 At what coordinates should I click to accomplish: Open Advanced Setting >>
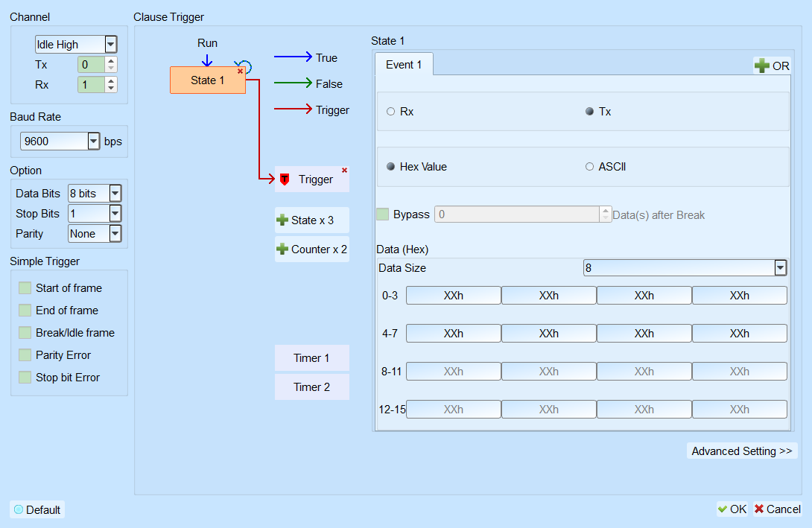[x=742, y=451]
